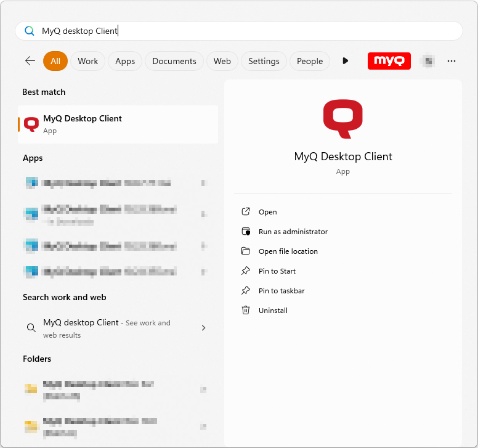Click the Open icon in actions list
The width and height of the screenshot is (478, 448).
click(246, 211)
